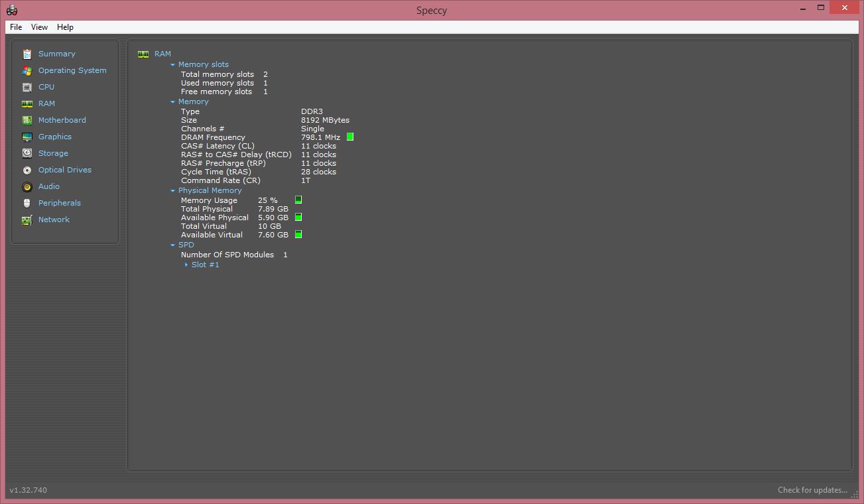Click the SPD heading text

tap(186, 245)
